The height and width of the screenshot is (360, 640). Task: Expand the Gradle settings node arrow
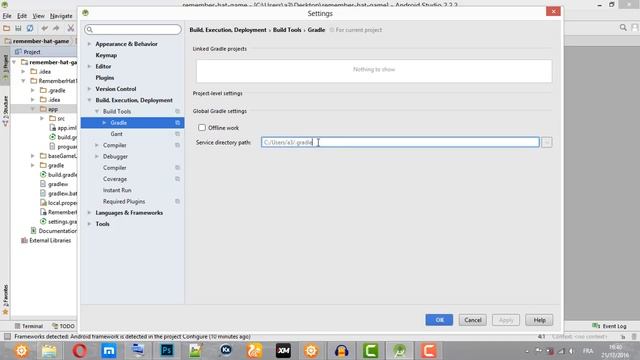[x=104, y=122]
